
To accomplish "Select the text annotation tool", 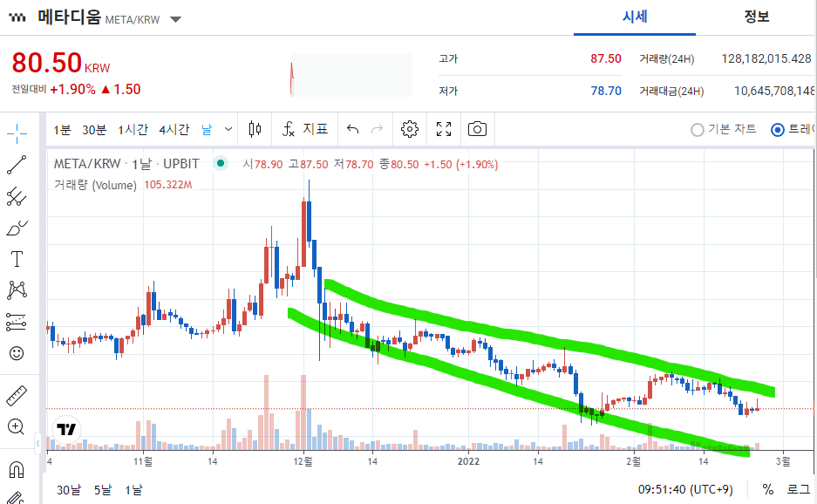I will coord(17,259).
